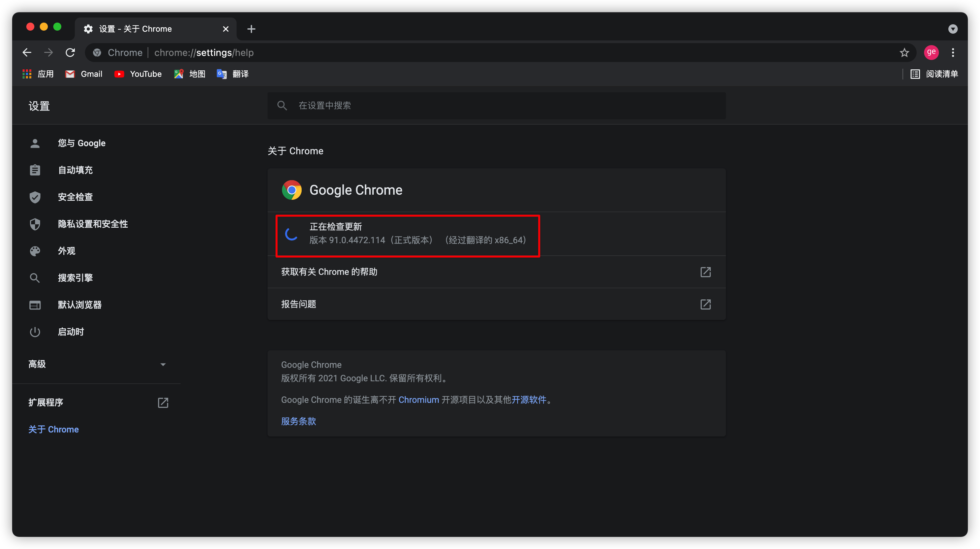The width and height of the screenshot is (980, 549).
Task: Click the 正在检查更新 status text
Action: [336, 227]
